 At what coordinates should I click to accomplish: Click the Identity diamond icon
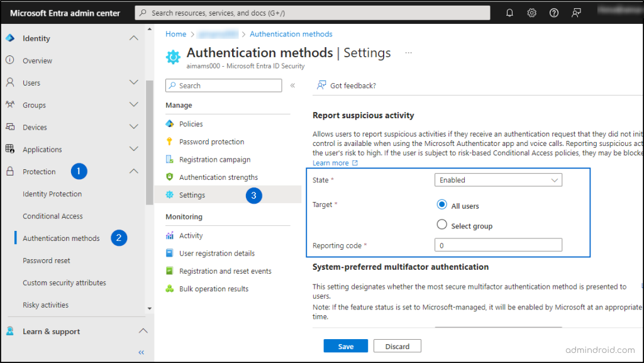coord(10,38)
